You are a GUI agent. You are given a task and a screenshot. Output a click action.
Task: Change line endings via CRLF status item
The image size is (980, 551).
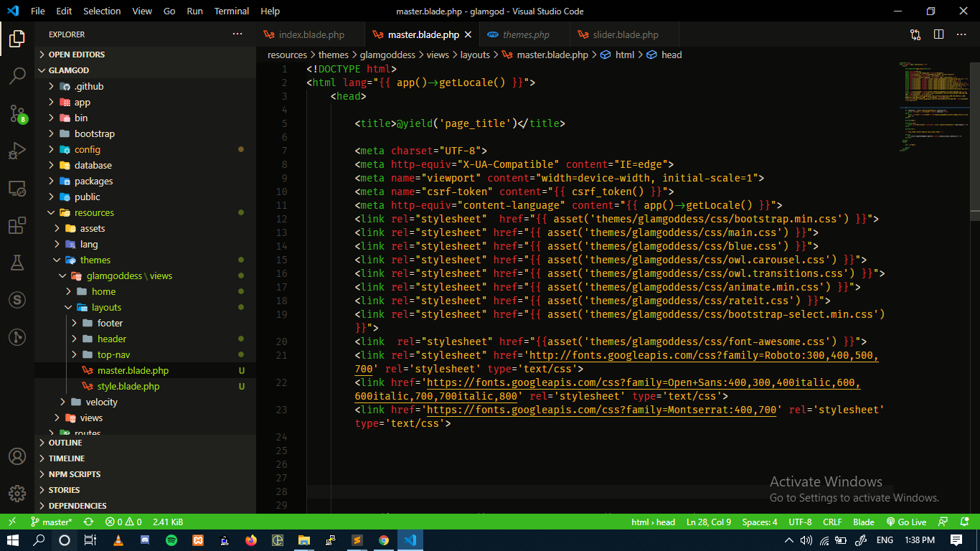[x=832, y=522]
